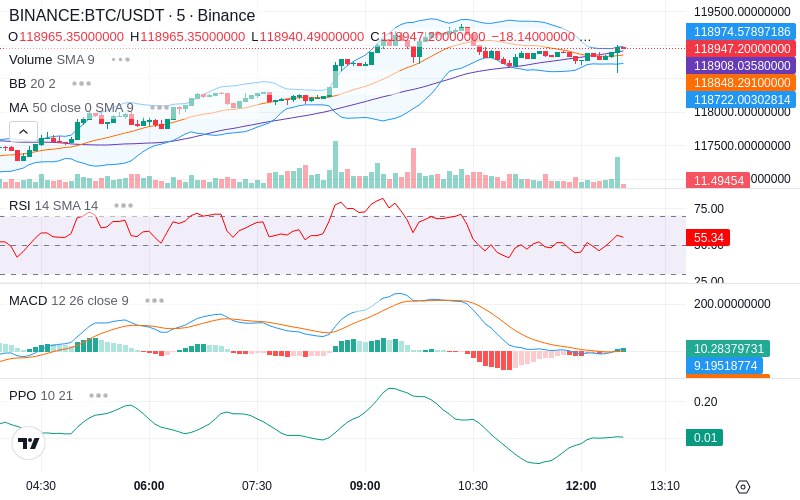Click the BINANCE:BTC/USDT symbol title
The image size is (800, 500).
[x=132, y=15]
